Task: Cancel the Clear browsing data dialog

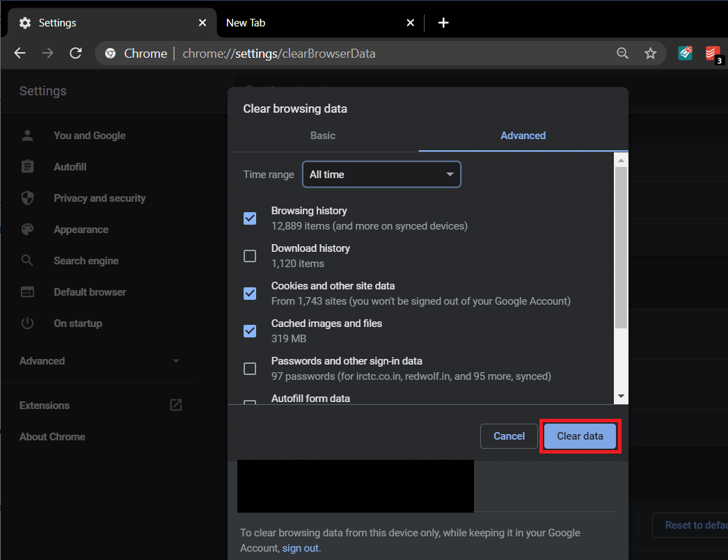Action: 509,436
